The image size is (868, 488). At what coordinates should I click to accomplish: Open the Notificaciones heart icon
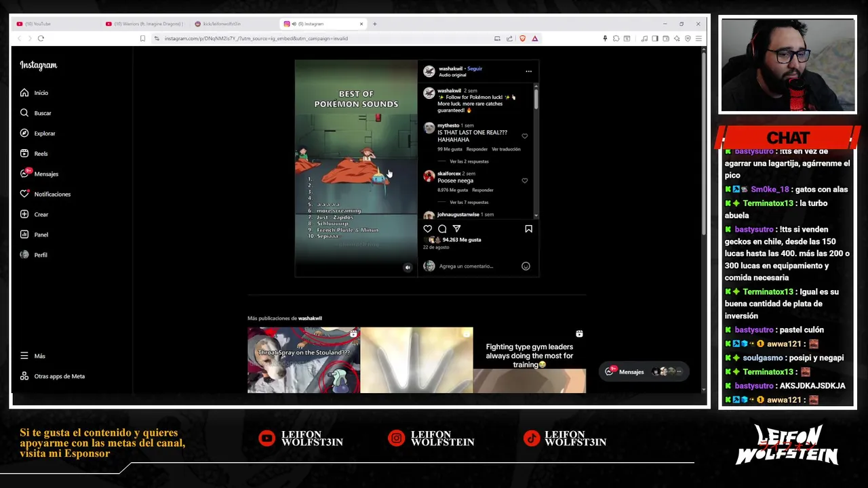[x=24, y=194]
